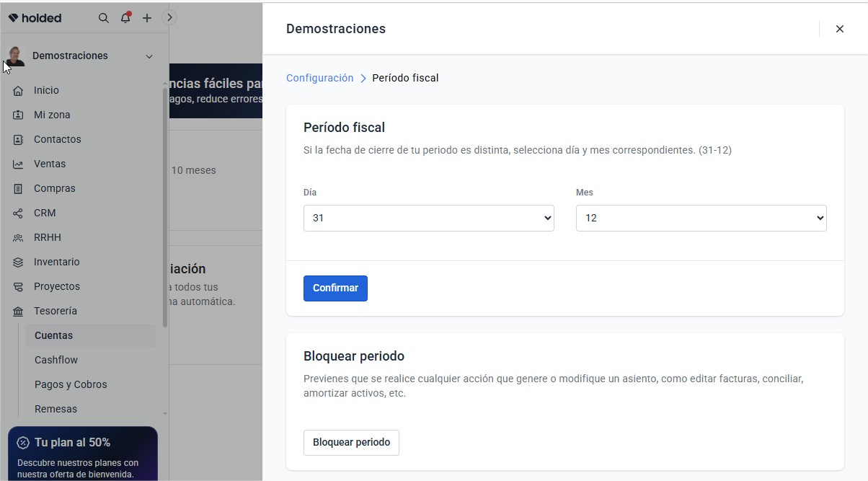Select Cuentas under Tesorería
The height and width of the screenshot is (481, 868).
pos(54,335)
